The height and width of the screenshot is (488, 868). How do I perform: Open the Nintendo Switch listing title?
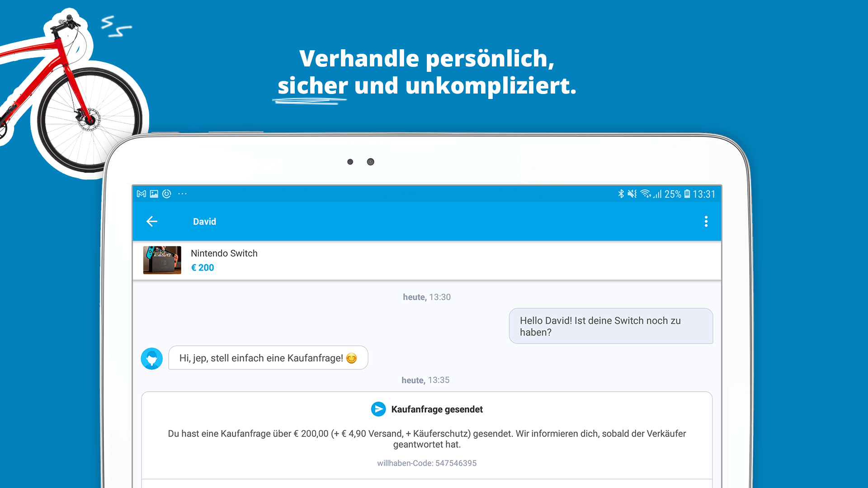pyautogui.click(x=224, y=253)
